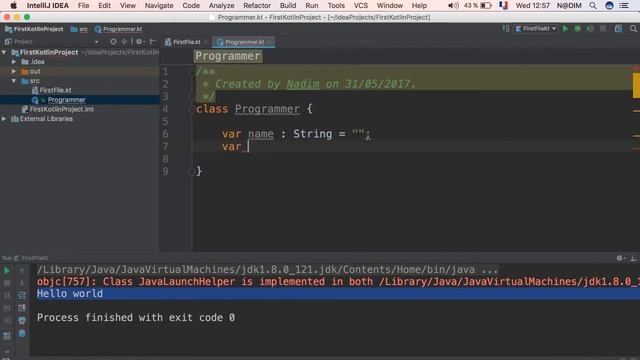Expand External Libraries node
640x360 pixels.
pos(4,119)
